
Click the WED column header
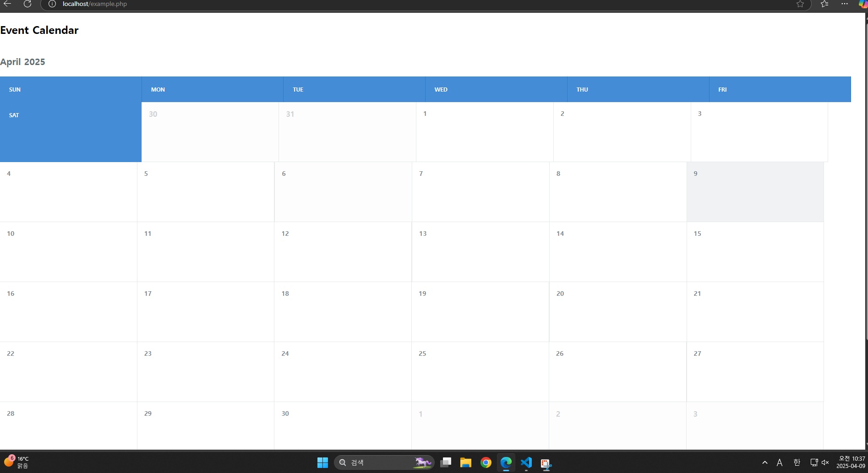pos(496,89)
